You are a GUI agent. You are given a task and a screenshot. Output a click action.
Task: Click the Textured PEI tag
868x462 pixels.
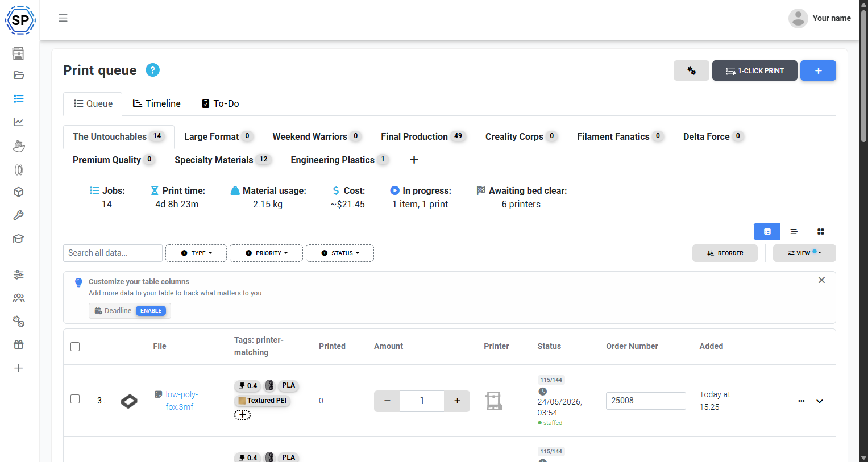click(263, 401)
